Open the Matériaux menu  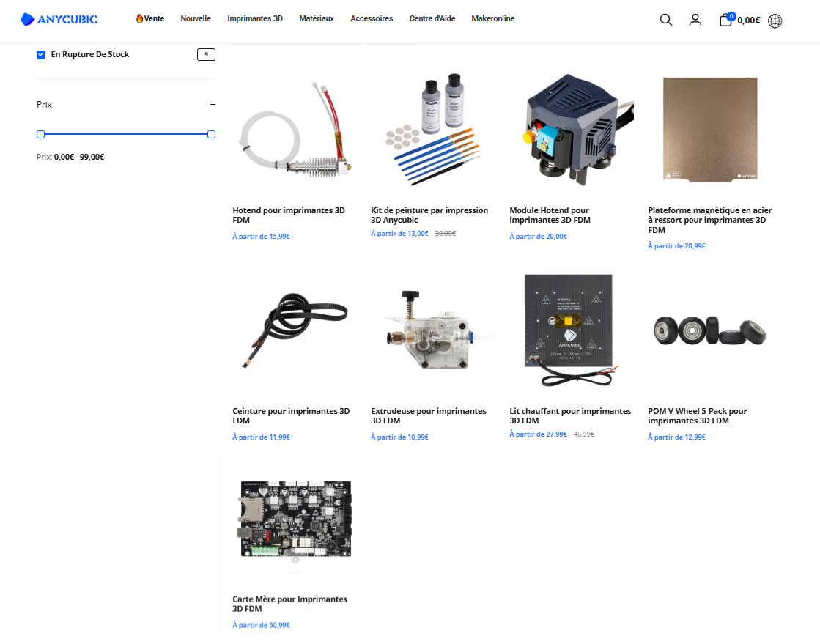317,18
